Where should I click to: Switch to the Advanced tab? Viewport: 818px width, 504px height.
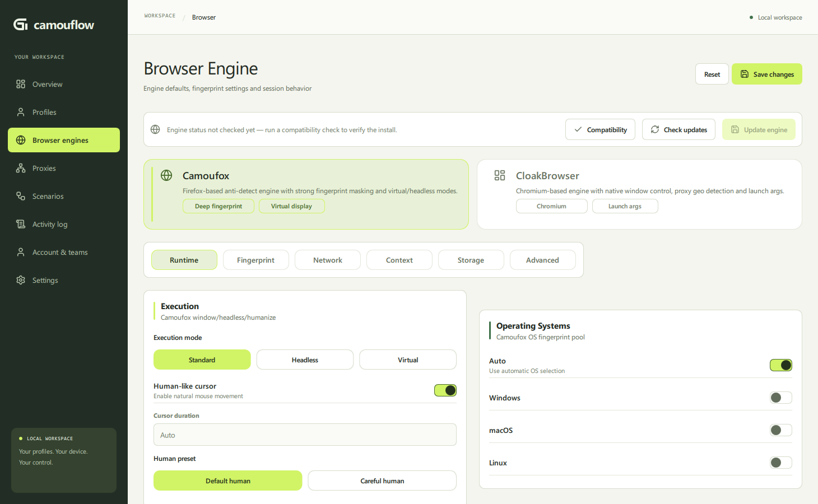point(543,260)
